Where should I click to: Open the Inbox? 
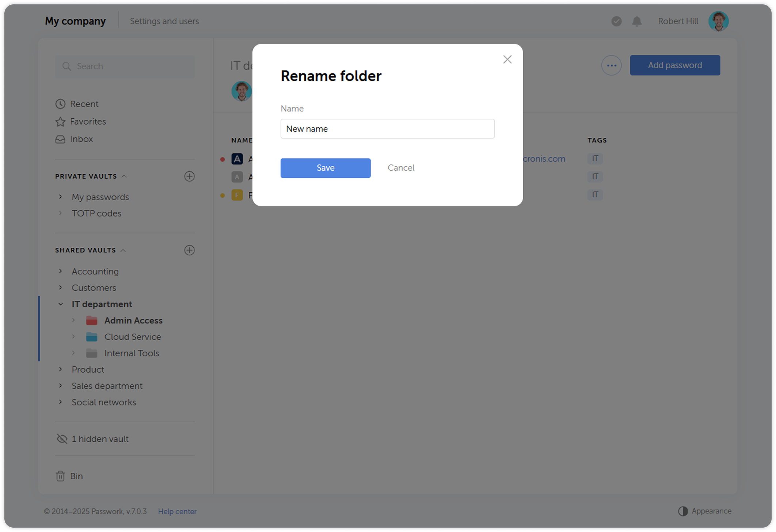coord(81,139)
